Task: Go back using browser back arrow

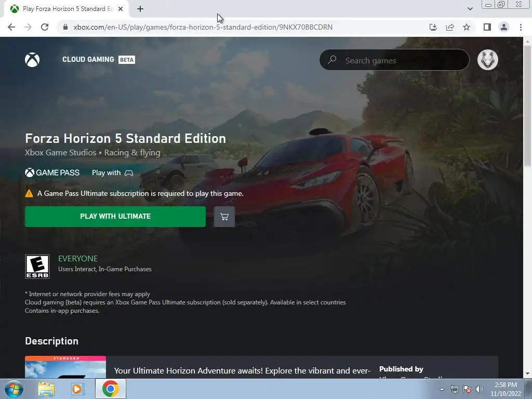Action: (x=11, y=27)
